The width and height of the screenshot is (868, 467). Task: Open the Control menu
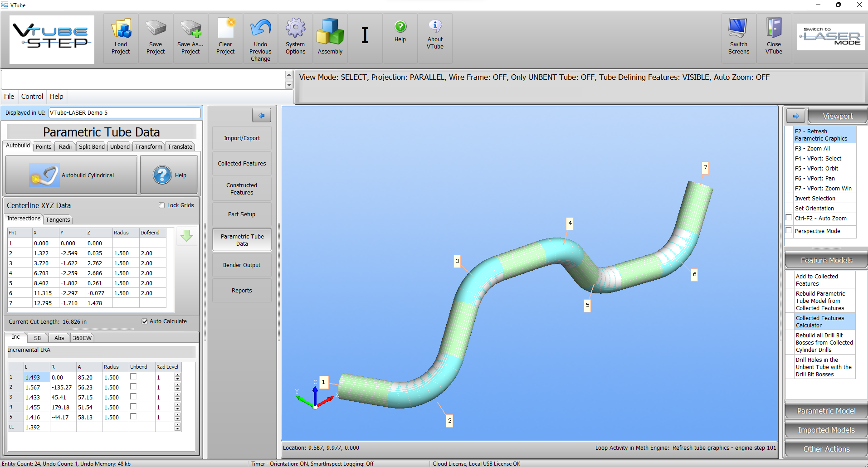32,97
